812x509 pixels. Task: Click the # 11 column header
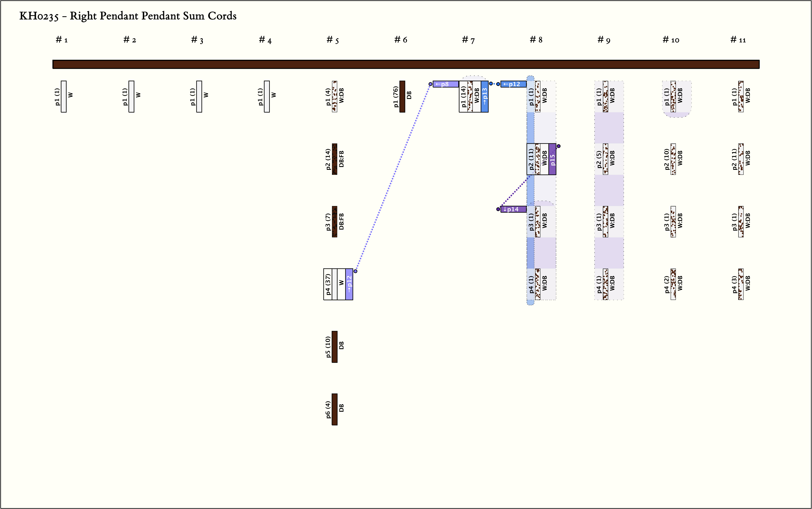(x=738, y=40)
